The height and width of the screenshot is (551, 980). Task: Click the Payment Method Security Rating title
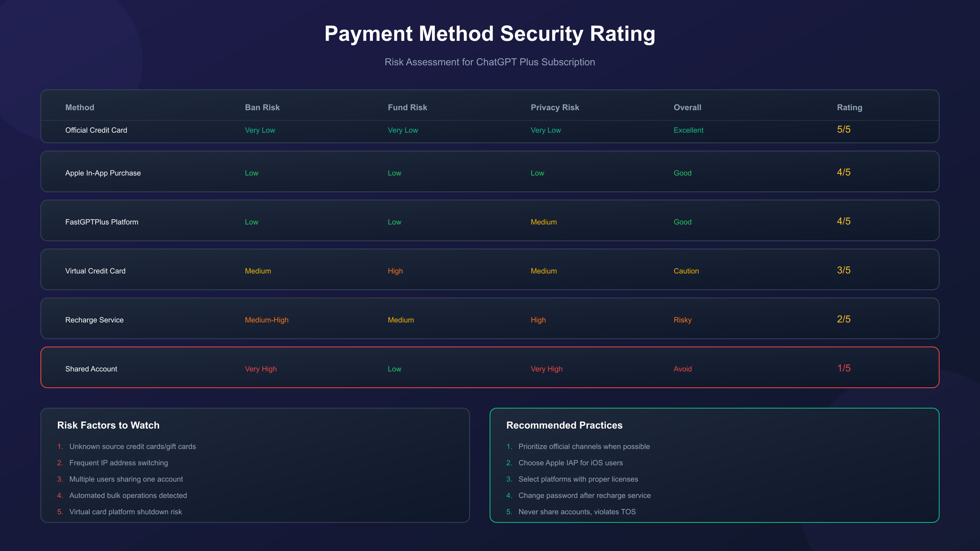click(490, 34)
